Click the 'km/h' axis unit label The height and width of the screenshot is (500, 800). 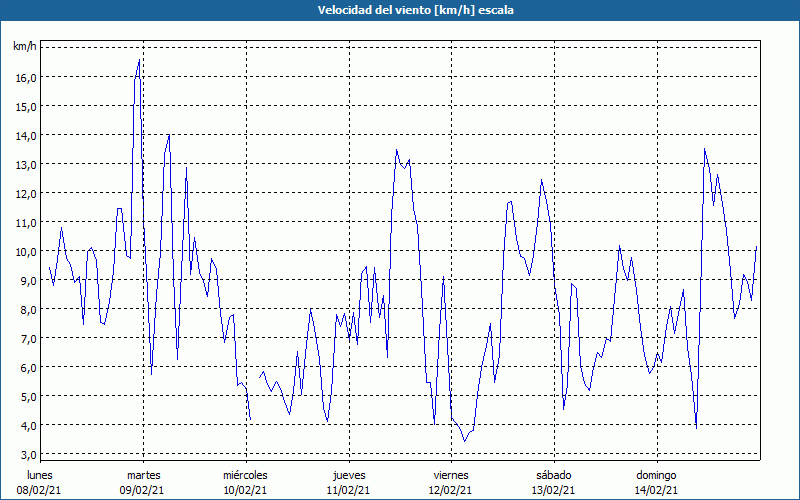pyautogui.click(x=25, y=47)
